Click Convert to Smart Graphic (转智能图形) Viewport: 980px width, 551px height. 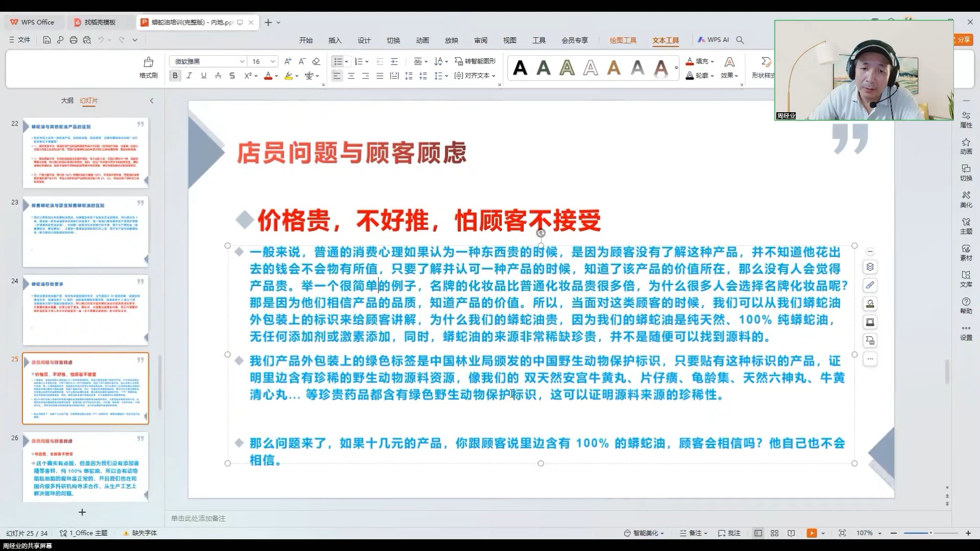tap(475, 61)
